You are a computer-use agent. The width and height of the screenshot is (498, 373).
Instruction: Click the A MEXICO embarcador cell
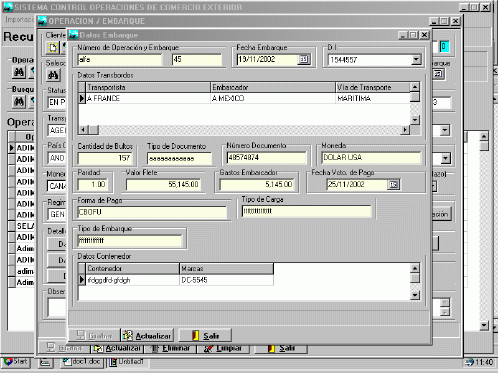[273, 98]
